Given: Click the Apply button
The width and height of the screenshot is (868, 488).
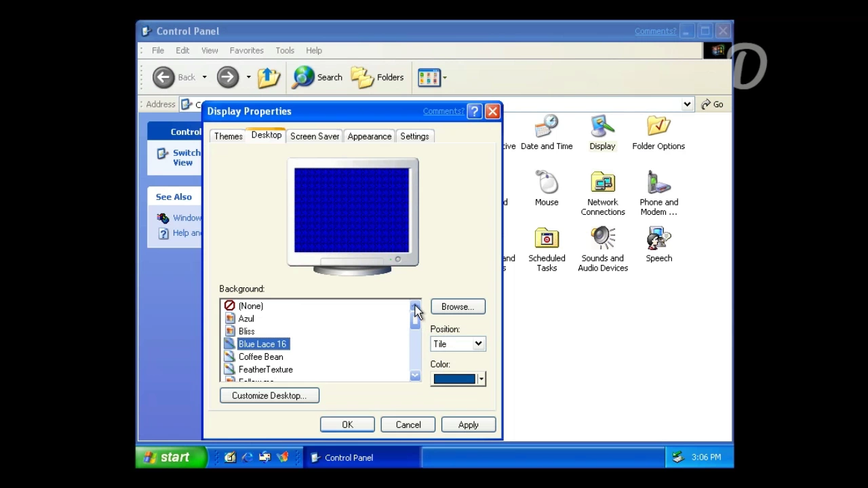Looking at the screenshot, I should tap(469, 425).
